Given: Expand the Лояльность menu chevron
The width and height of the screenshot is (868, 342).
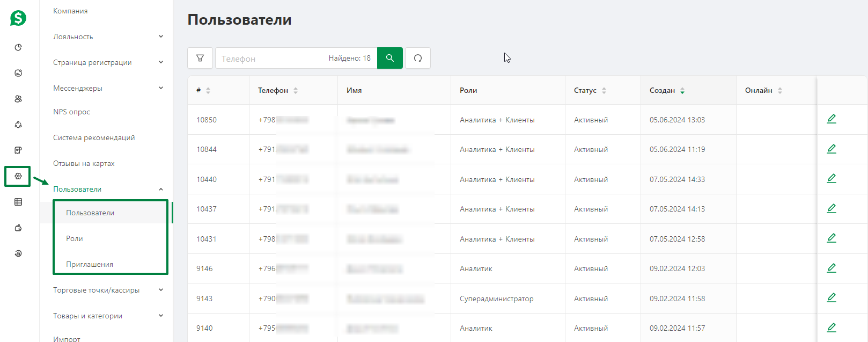Looking at the screenshot, I should (x=161, y=37).
